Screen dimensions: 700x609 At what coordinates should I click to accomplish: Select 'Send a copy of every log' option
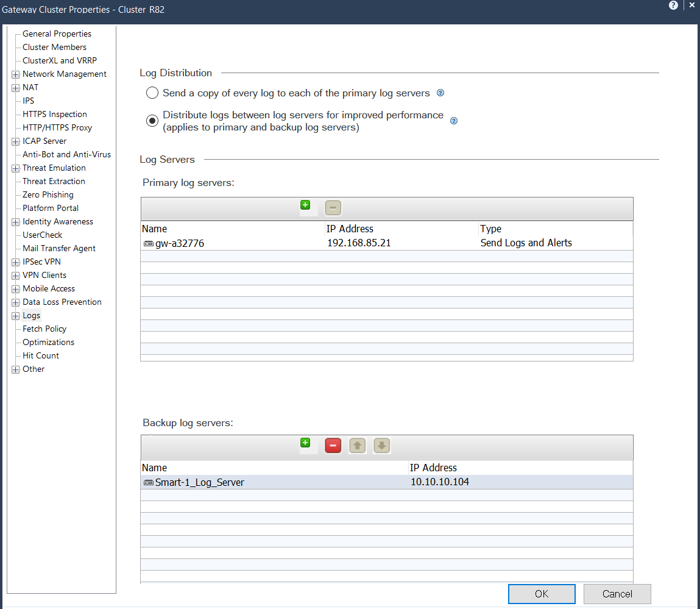[152, 93]
